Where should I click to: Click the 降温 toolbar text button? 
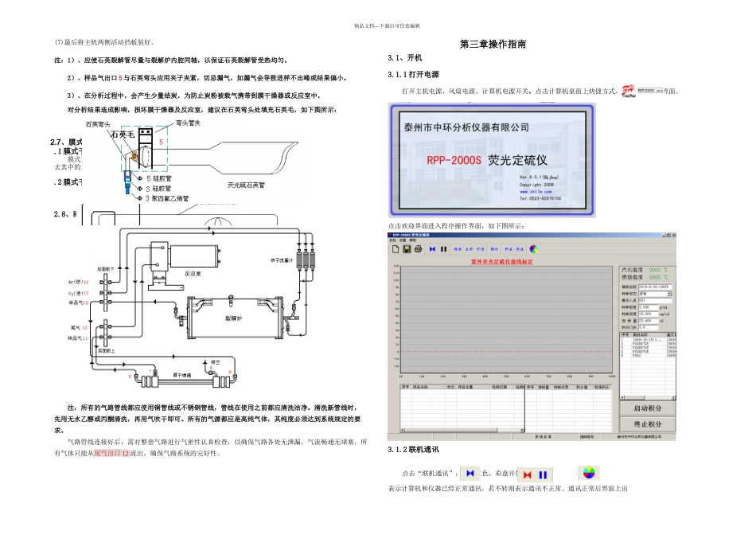click(x=520, y=249)
